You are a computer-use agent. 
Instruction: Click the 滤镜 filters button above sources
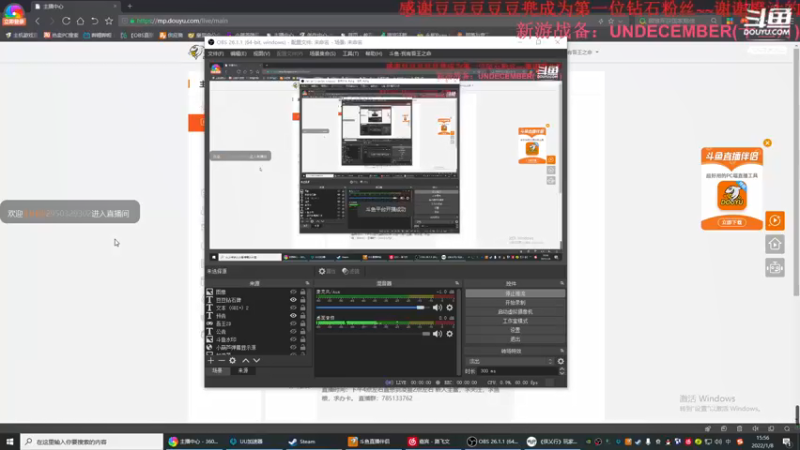351,271
